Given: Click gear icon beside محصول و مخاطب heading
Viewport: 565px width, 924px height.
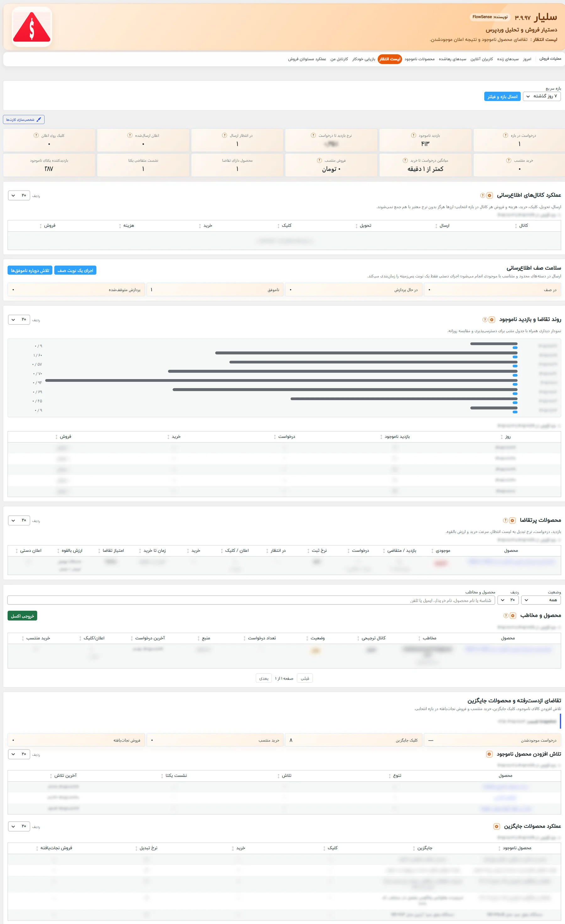Looking at the screenshot, I should [513, 615].
